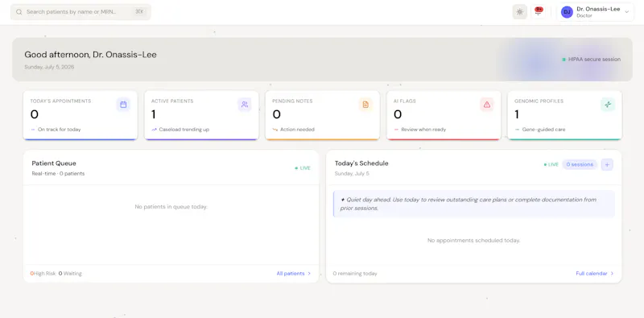Click the Patient Queue heading
The height and width of the screenshot is (318, 644).
(x=54, y=163)
